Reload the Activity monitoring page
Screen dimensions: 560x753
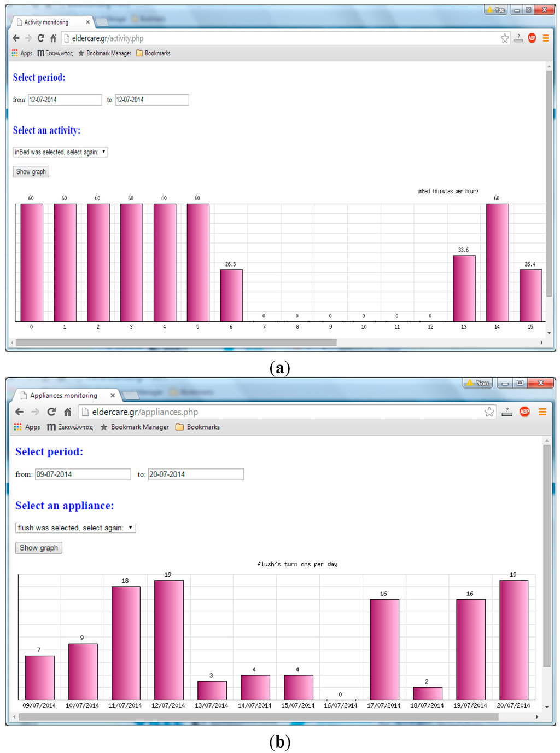click(40, 38)
